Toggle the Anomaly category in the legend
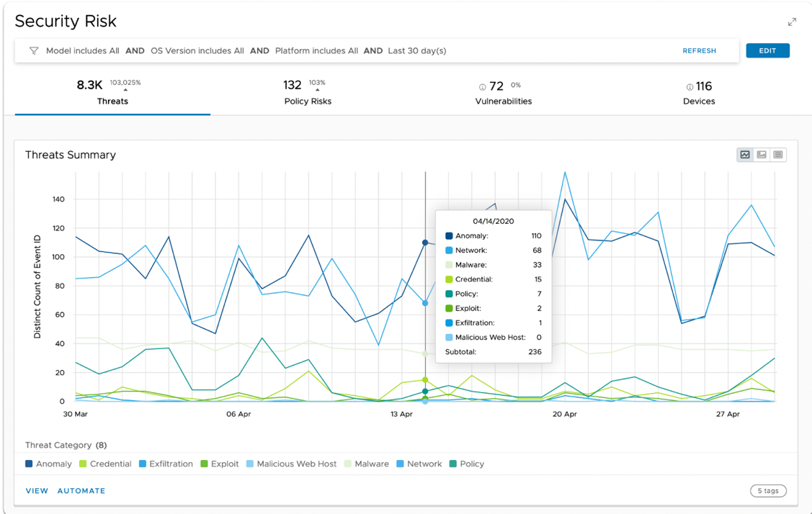The height and width of the screenshot is (514, 812). (48, 464)
